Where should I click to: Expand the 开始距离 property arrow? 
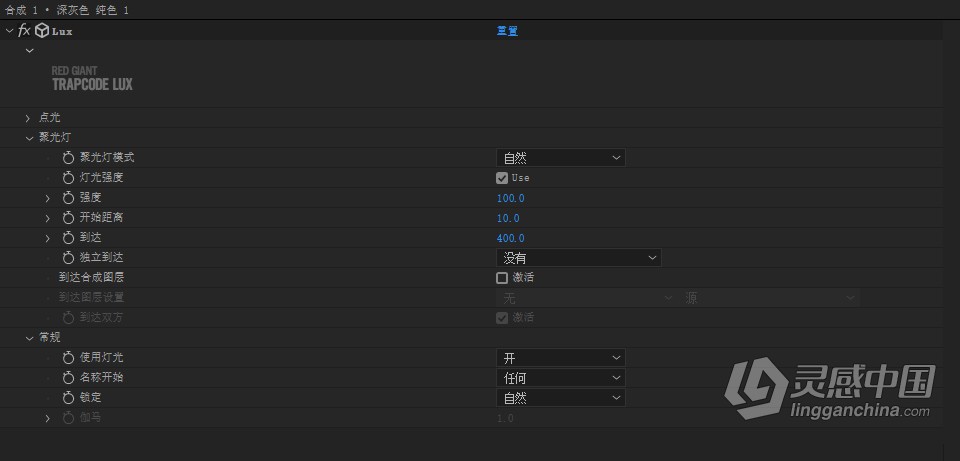pos(48,219)
